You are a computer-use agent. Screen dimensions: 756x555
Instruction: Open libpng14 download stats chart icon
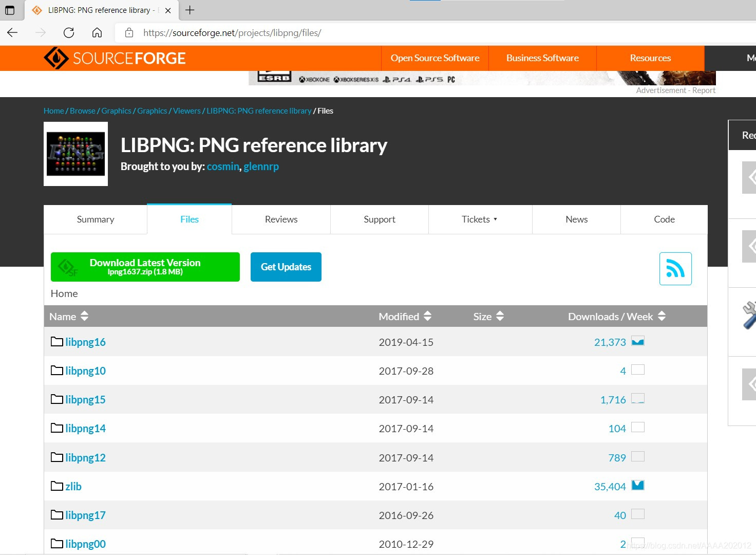pyautogui.click(x=638, y=427)
